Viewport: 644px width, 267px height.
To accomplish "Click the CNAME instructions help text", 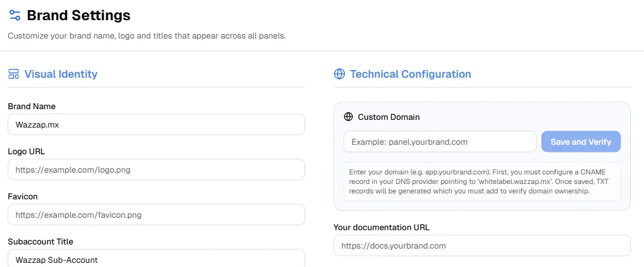I will pyautogui.click(x=480, y=182).
